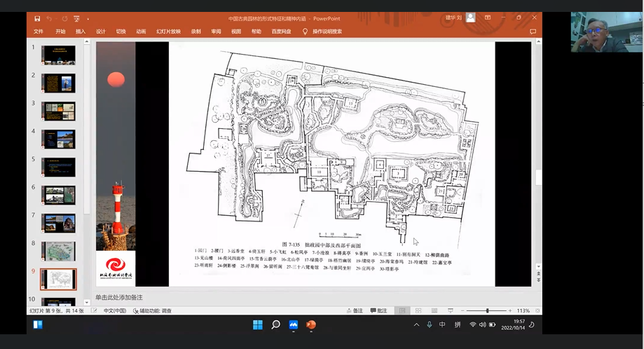Click the Undo arrow icon
This screenshot has width=644, height=349.
click(49, 18)
